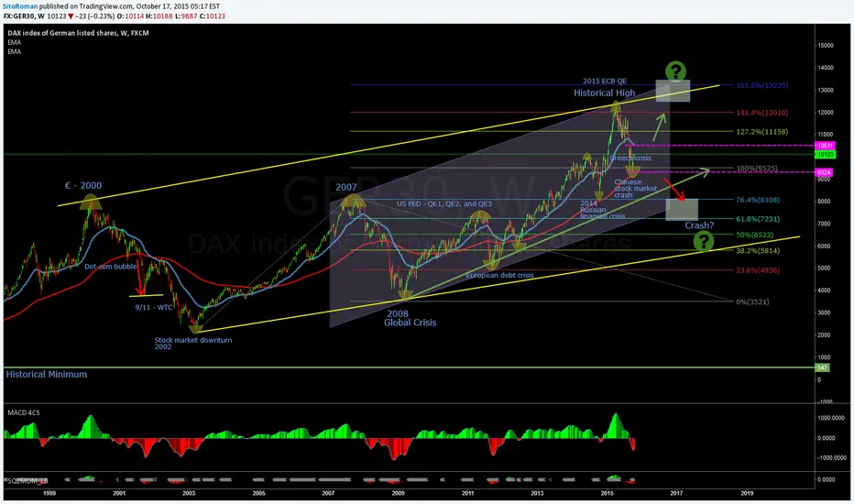Screen dimensions: 854x504
Task: Click the 141.4%(12010) Fibonacci level label
Action: (762, 113)
